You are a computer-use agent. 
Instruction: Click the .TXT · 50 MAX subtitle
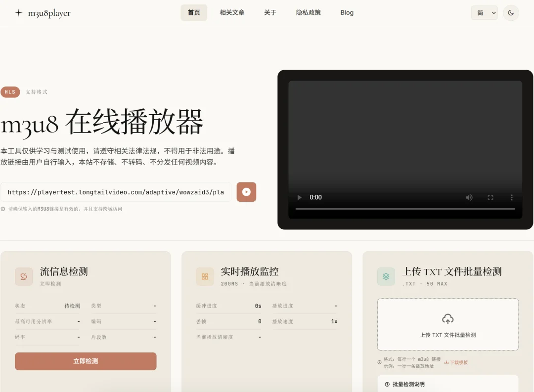425,284
